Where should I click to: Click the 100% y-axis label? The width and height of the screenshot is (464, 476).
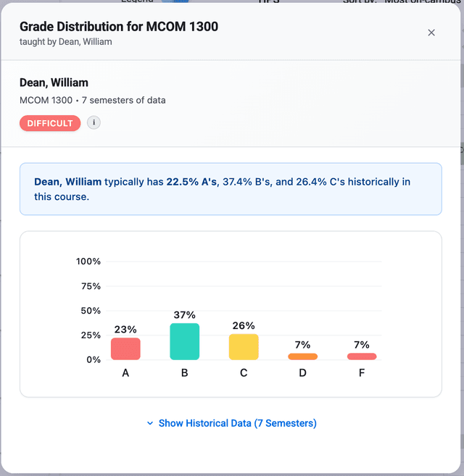click(88, 262)
